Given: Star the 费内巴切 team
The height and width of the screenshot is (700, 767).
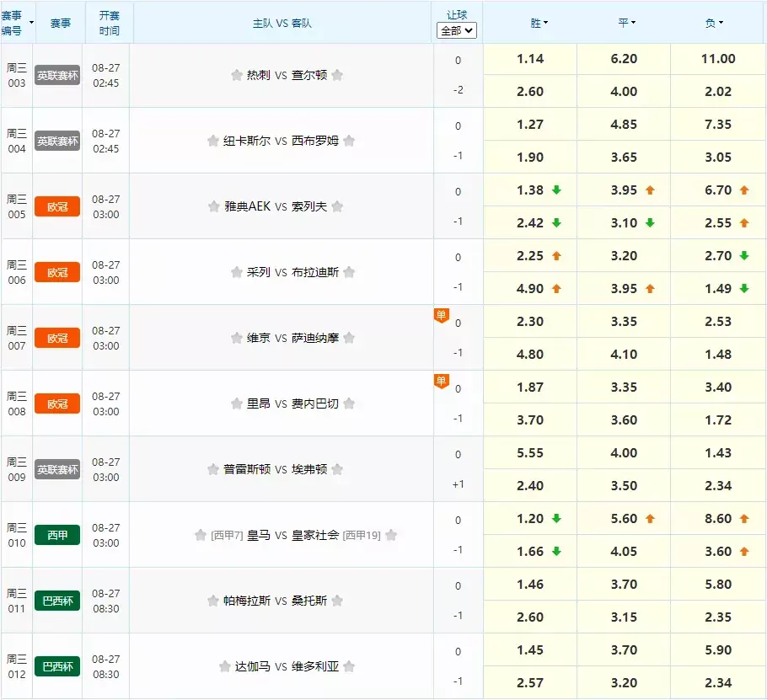Looking at the screenshot, I should (x=349, y=403).
